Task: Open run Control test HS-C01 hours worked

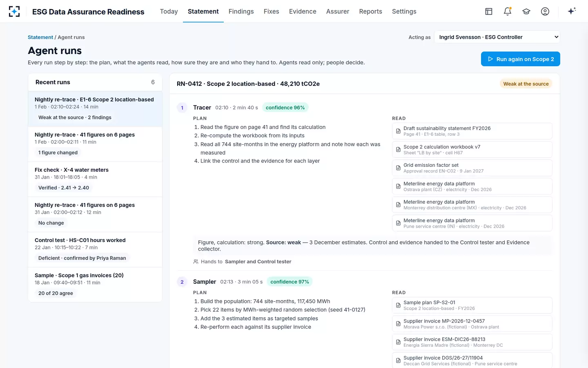Action: click(x=95, y=249)
